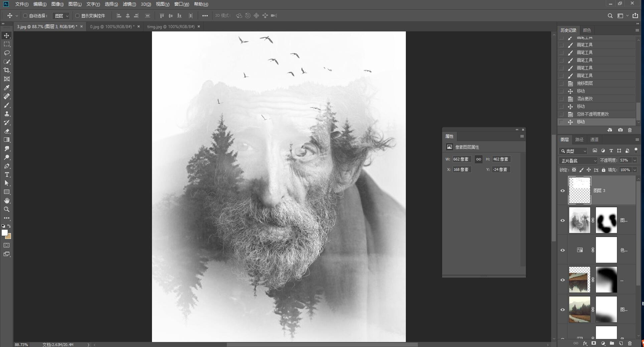The height and width of the screenshot is (347, 644).
Task: Switch to the 通道 panel tab
Action: (594, 140)
